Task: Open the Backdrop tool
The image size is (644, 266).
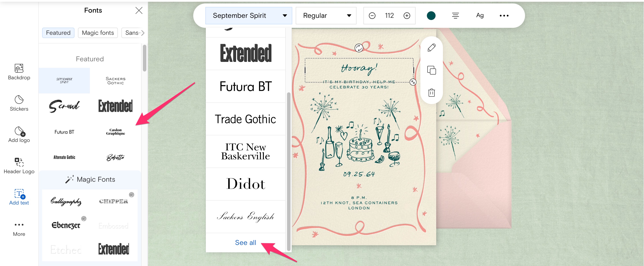Action: coord(19,72)
